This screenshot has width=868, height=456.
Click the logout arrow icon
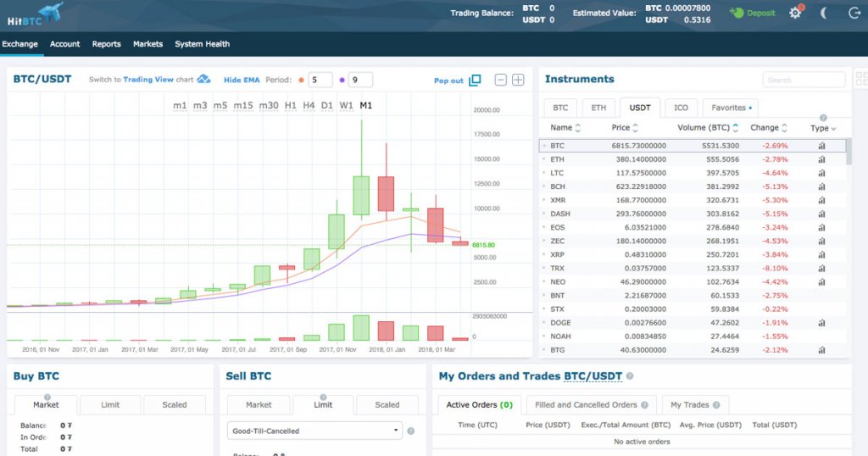coord(854,13)
